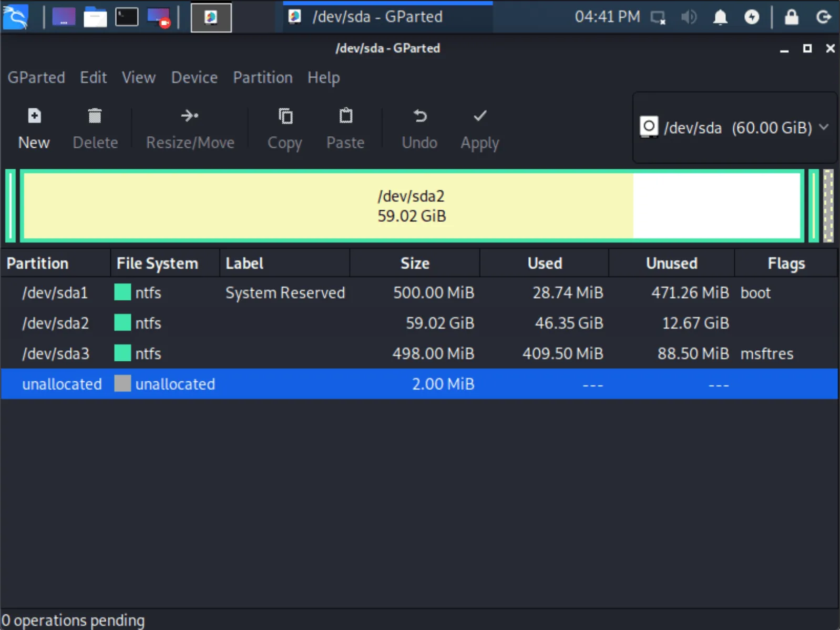Click the volume speaker tray icon
Screen dimensions: 840x630
point(688,17)
